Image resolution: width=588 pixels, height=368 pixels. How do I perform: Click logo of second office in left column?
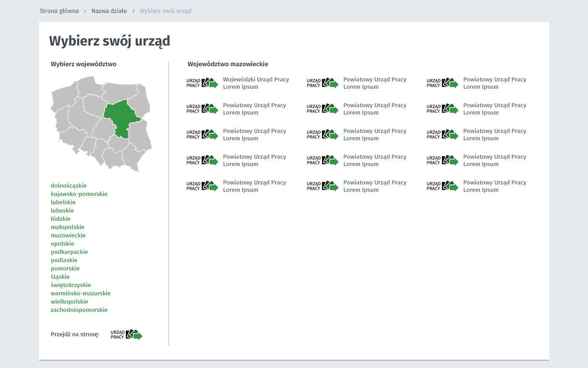(x=202, y=109)
